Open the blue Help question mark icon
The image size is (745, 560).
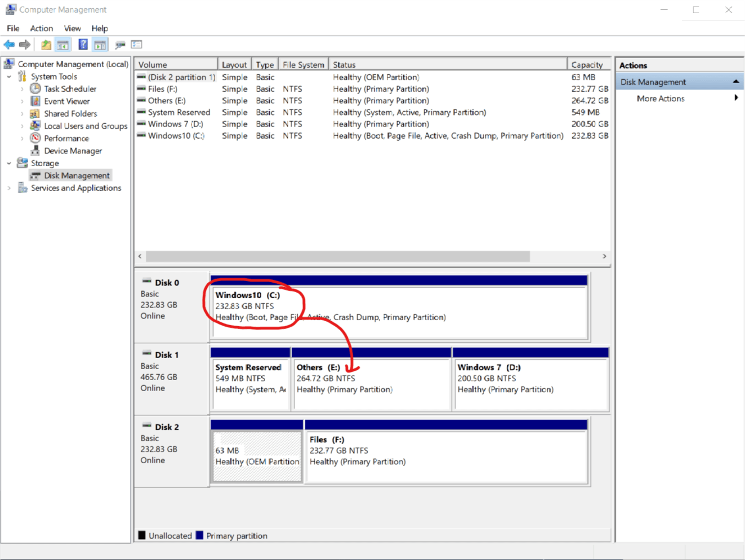(x=83, y=45)
